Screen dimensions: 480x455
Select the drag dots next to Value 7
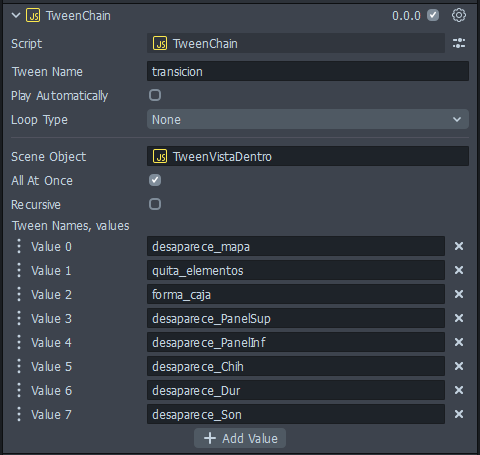click(19, 414)
